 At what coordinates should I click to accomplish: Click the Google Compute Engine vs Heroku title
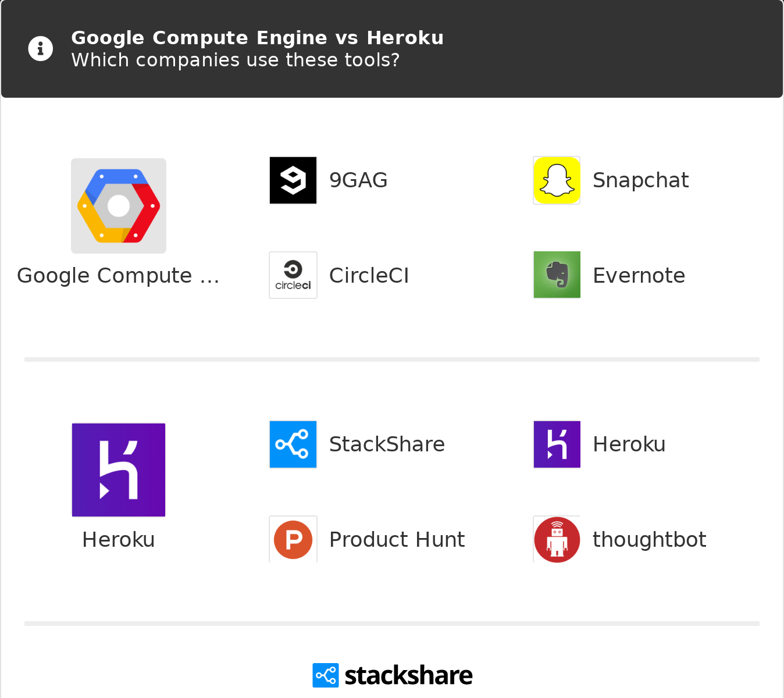point(257,38)
